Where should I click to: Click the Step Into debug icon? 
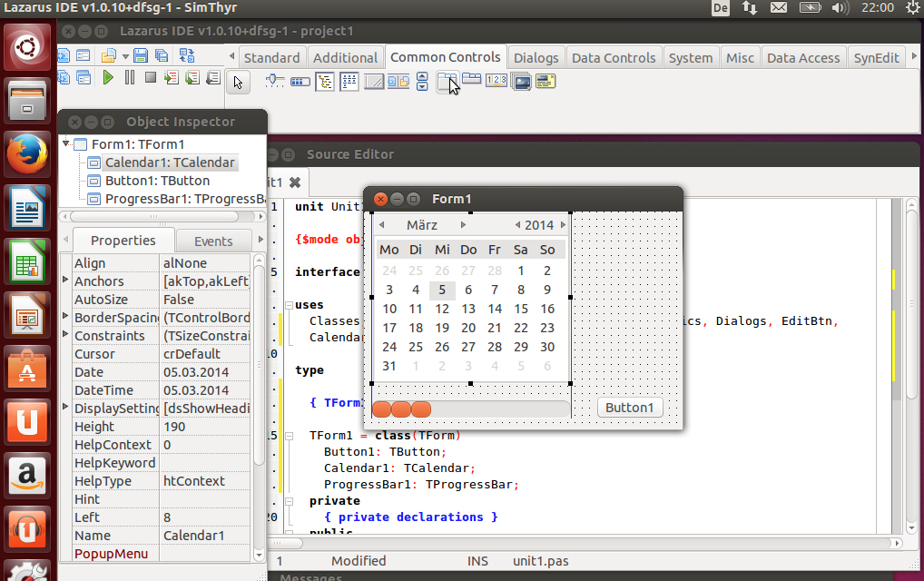pos(172,77)
